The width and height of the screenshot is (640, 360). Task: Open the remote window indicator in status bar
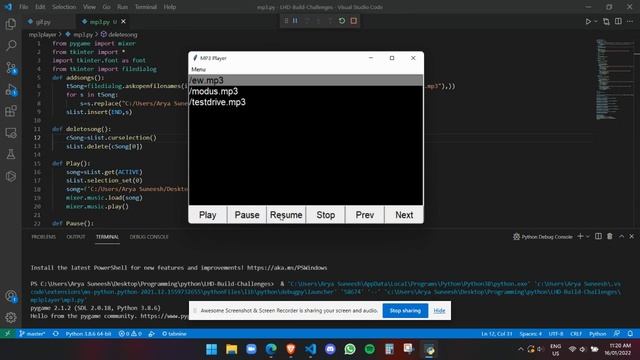(7, 333)
